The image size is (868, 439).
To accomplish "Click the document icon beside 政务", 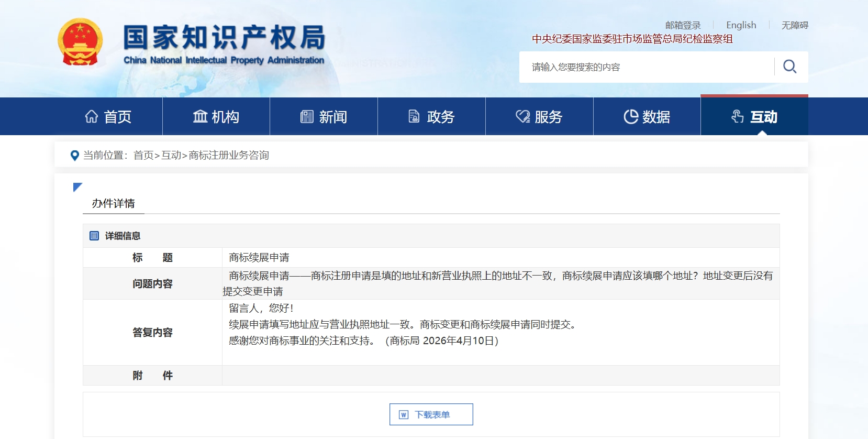I will (414, 116).
